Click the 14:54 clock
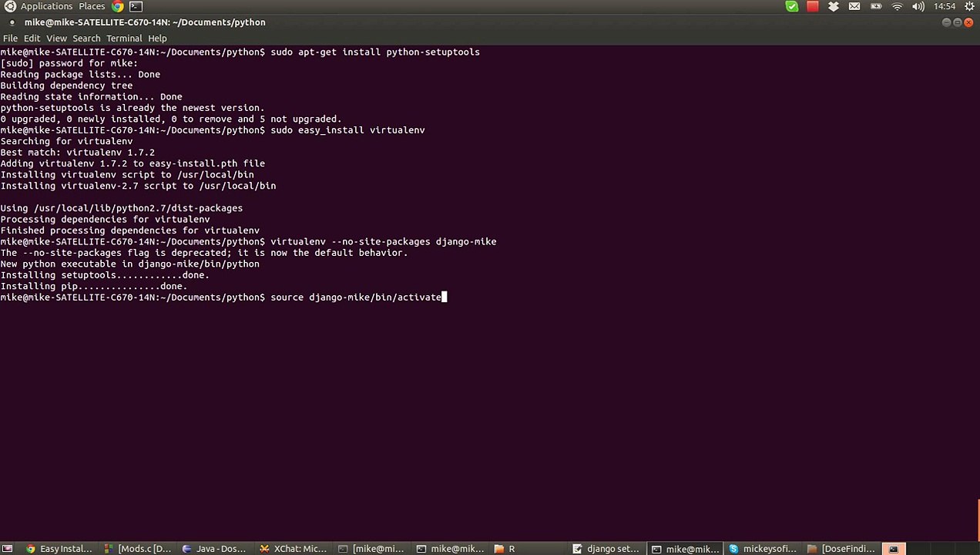Image resolution: width=980 pixels, height=555 pixels. pos(945,6)
